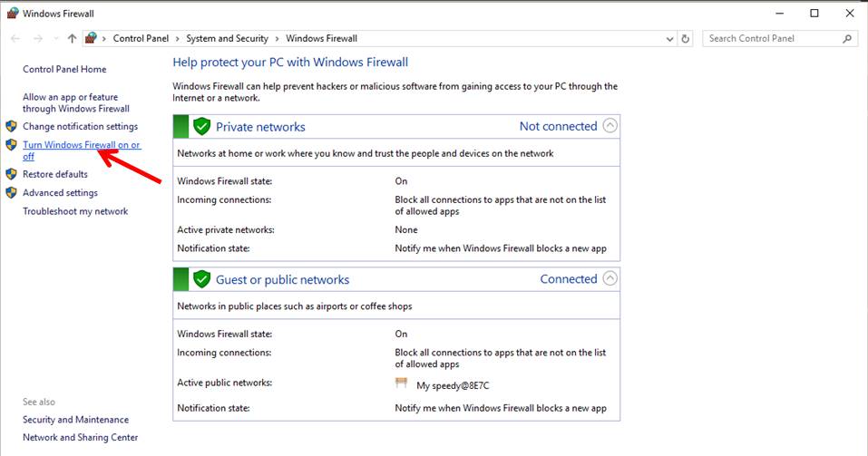Collapse the Guest or public networks chevron

pyautogui.click(x=610, y=278)
